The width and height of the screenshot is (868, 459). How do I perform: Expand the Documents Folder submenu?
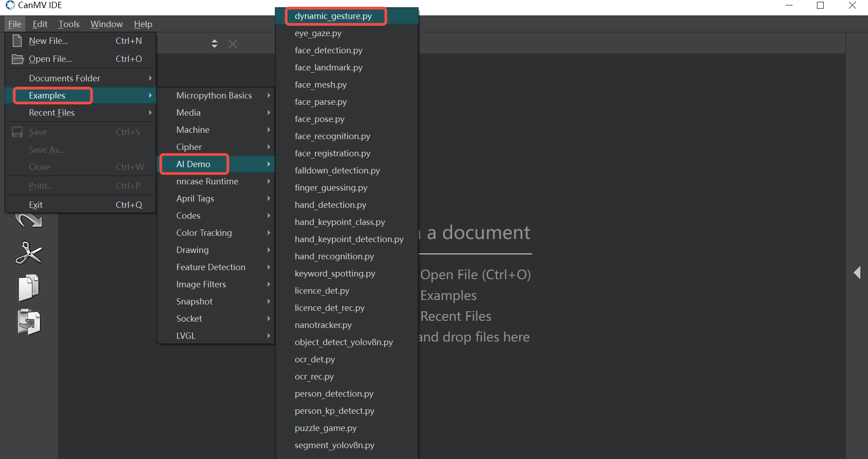click(x=65, y=78)
